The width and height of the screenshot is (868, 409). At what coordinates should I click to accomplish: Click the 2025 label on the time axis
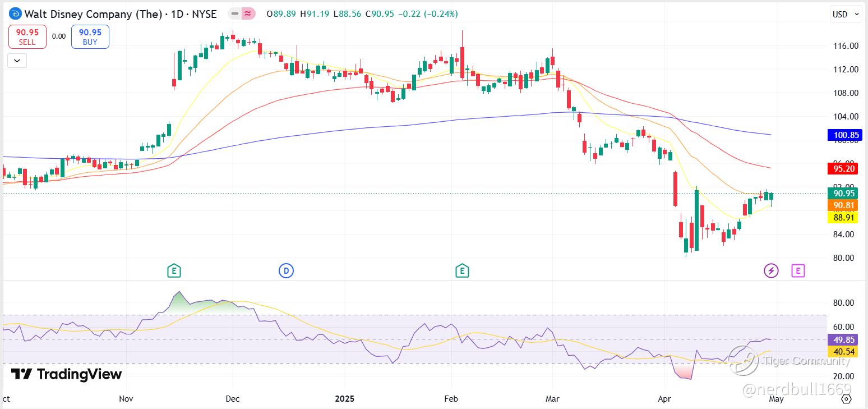tap(345, 399)
